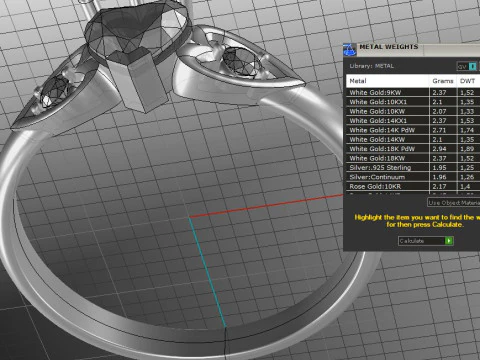
Task: Select the White Gold:18KW row
Action: (x=413, y=158)
